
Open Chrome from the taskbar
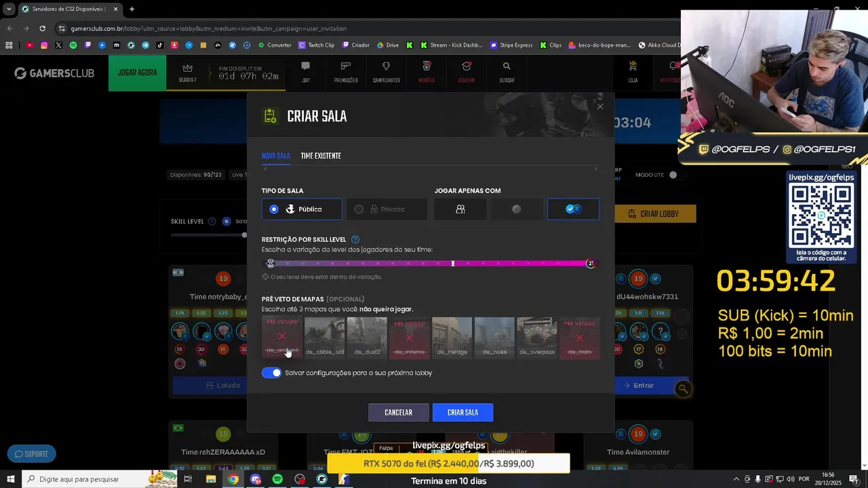[233, 479]
